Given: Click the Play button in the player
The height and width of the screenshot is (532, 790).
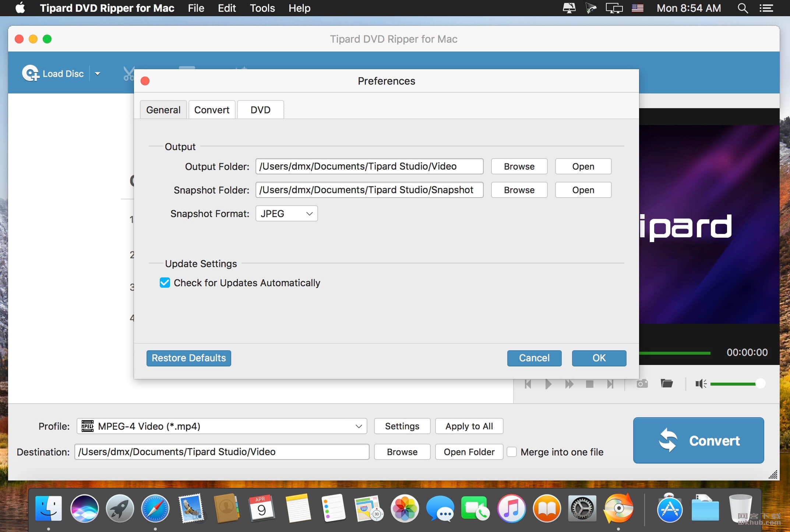Looking at the screenshot, I should (548, 384).
